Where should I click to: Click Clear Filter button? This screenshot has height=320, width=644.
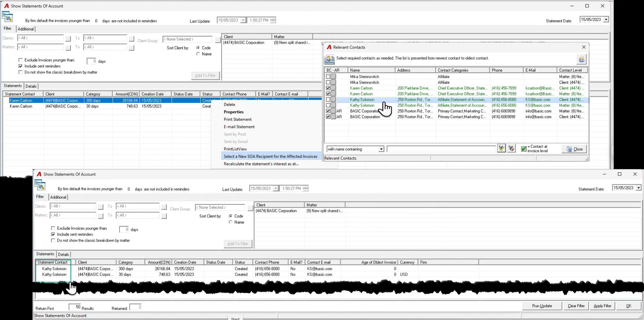[576, 306]
